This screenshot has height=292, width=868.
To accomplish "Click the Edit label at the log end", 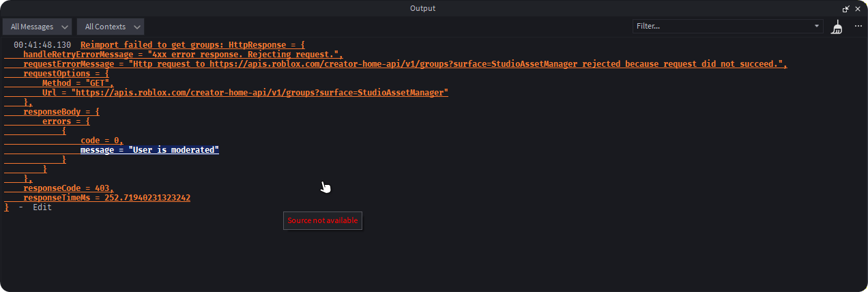I will [x=42, y=207].
